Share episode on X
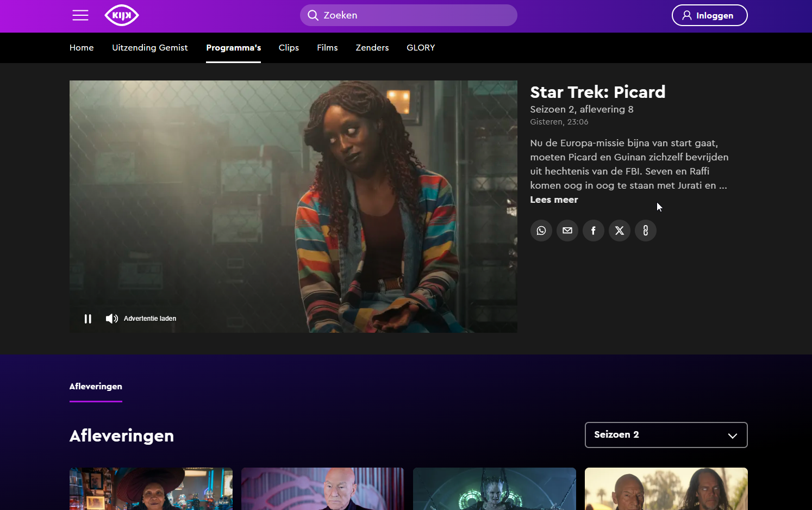The height and width of the screenshot is (510, 812). 619,231
